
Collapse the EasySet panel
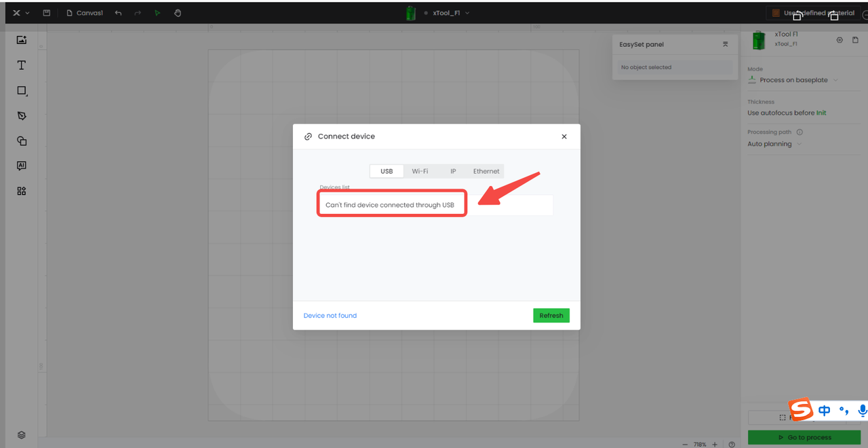pos(725,44)
